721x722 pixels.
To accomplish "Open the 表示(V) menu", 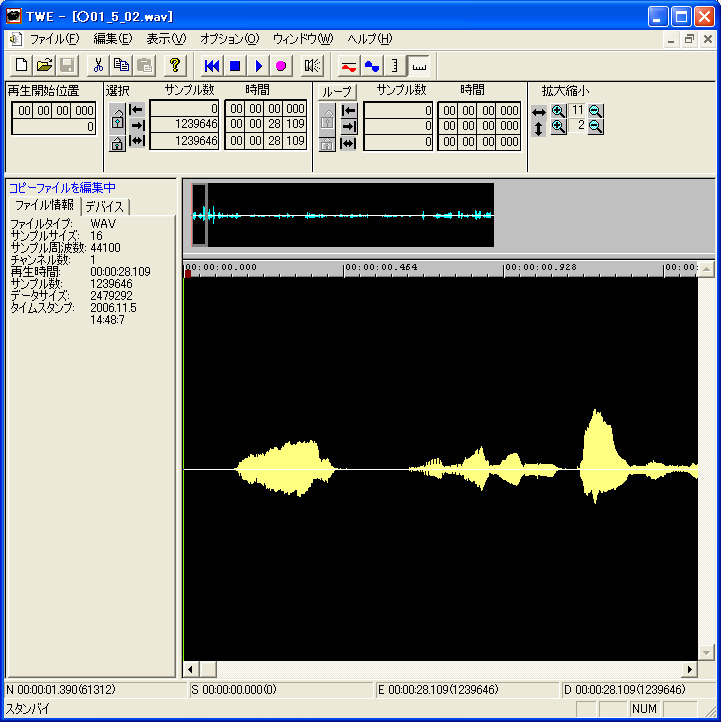I will pos(166,39).
